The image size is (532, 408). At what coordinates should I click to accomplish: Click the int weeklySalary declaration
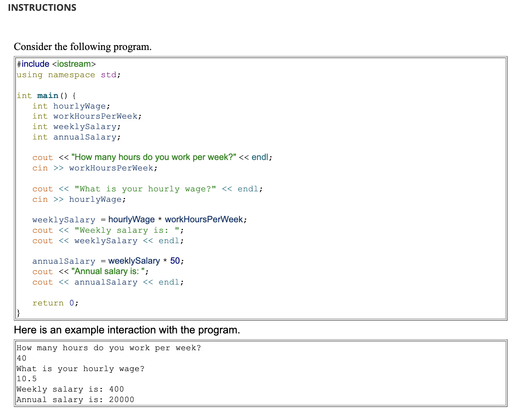tap(76, 126)
